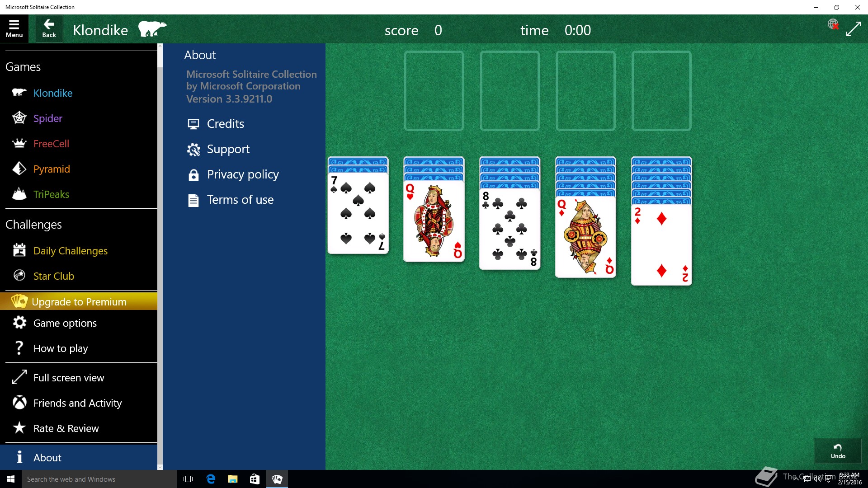Screen dimensions: 868x488
Task: Click the Spider web icon
Action: [19, 118]
